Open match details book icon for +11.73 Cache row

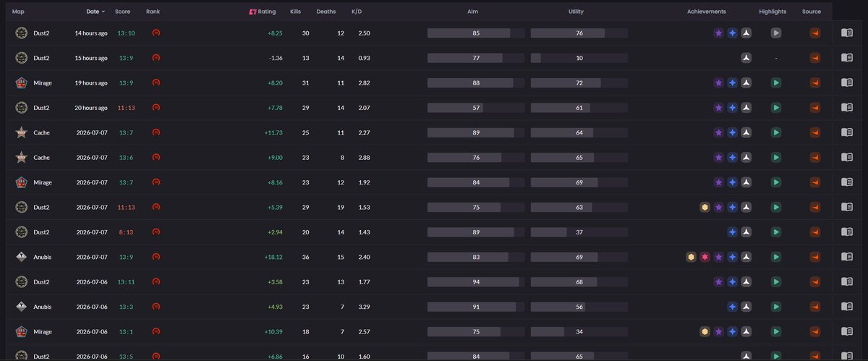pyautogui.click(x=847, y=132)
